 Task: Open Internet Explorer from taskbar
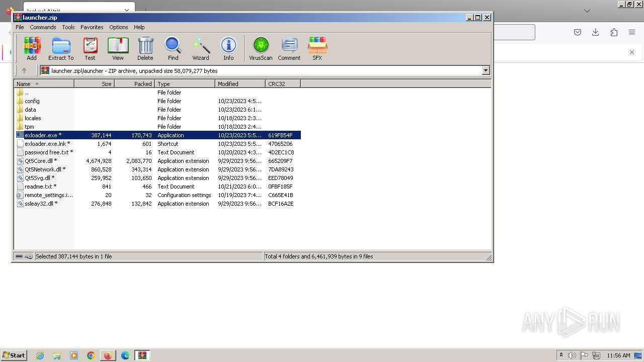(40, 355)
